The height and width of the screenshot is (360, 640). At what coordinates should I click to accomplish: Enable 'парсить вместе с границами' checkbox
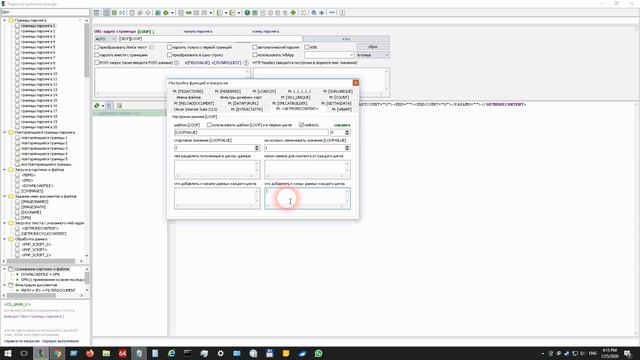point(97,55)
